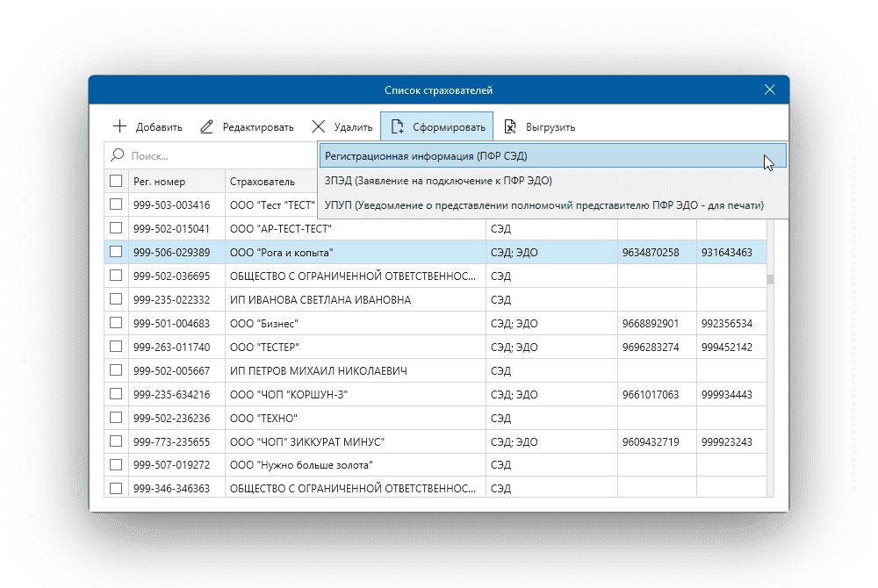Image resolution: width=878 pixels, height=588 pixels.
Task: Click the value 992356534
Action: click(x=727, y=323)
